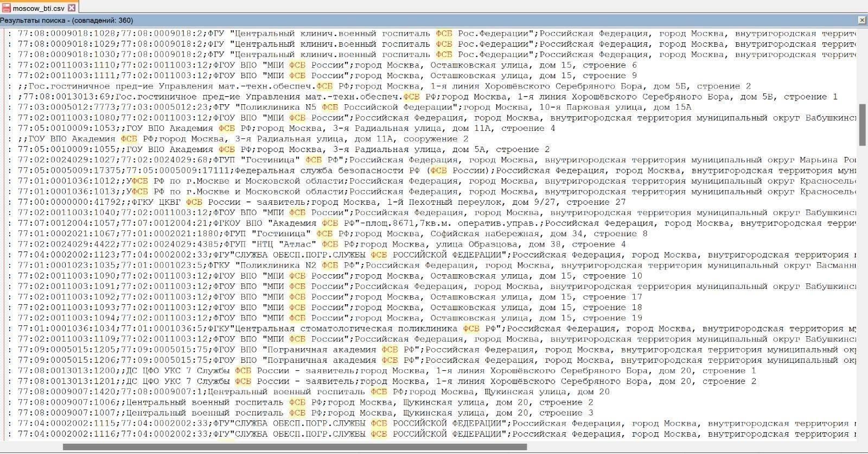Click the red file icon on moscow_bti.csv tab
Screen dimensions: 868x454
point(7,8)
